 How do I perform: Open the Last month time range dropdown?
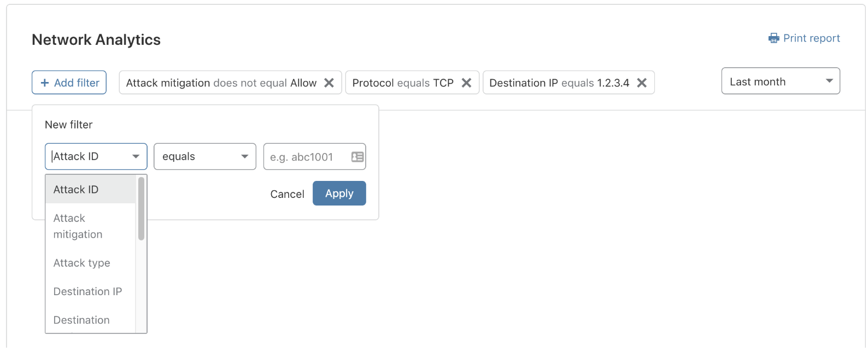[x=780, y=81]
